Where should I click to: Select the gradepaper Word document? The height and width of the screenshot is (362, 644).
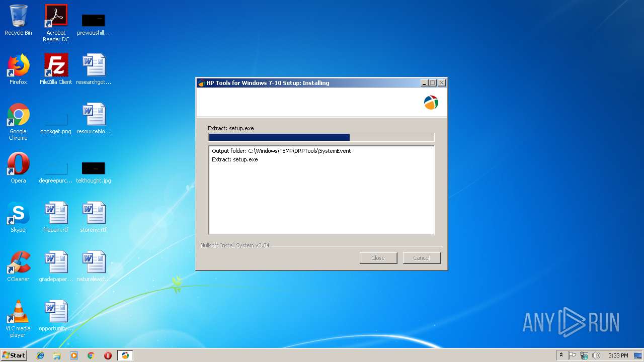(x=56, y=266)
